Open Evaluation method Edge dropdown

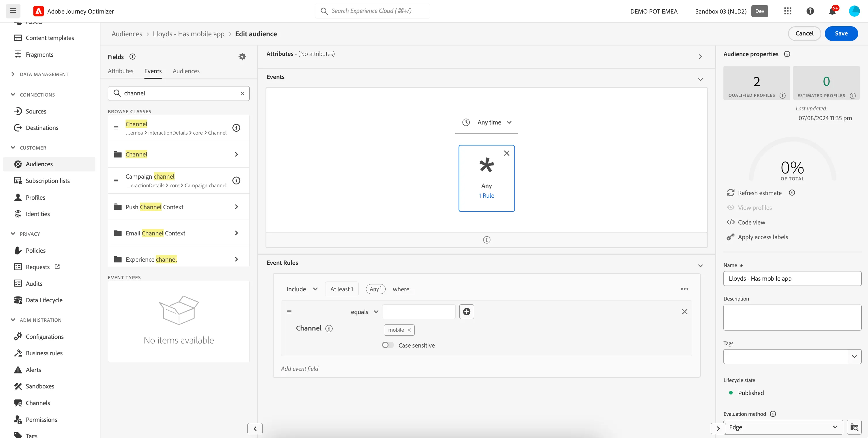coord(783,427)
